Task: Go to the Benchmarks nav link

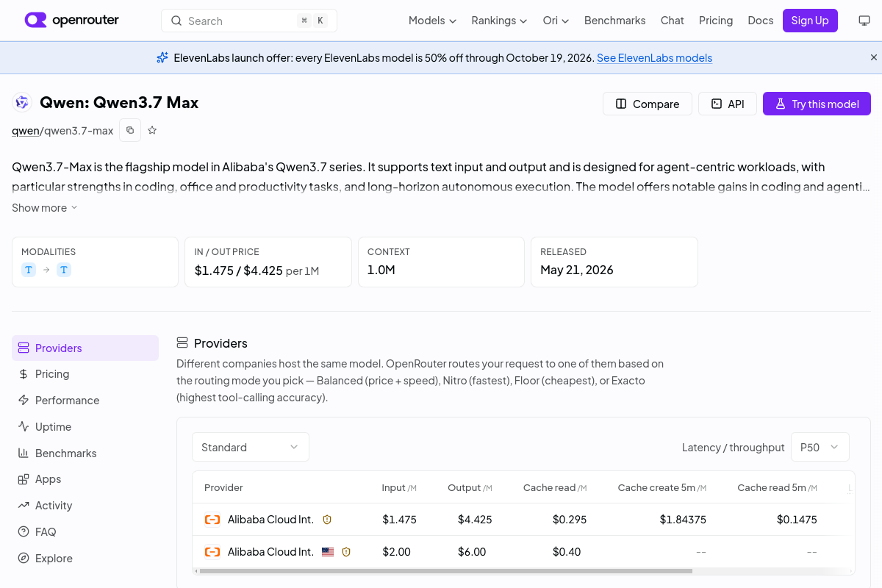Action: [x=614, y=21]
